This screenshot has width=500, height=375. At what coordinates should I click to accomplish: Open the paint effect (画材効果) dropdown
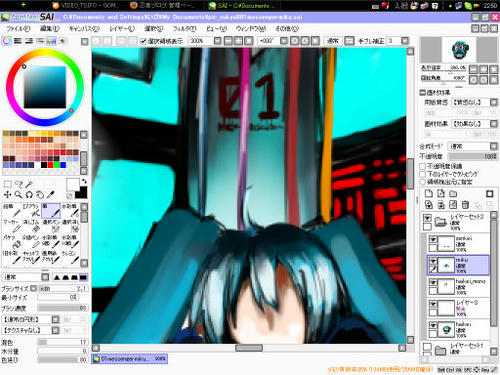[494, 124]
